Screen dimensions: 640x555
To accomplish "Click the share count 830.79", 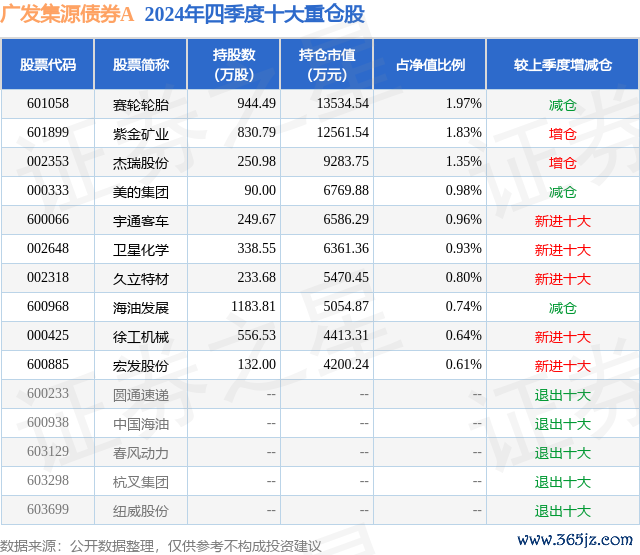I will (x=256, y=132).
